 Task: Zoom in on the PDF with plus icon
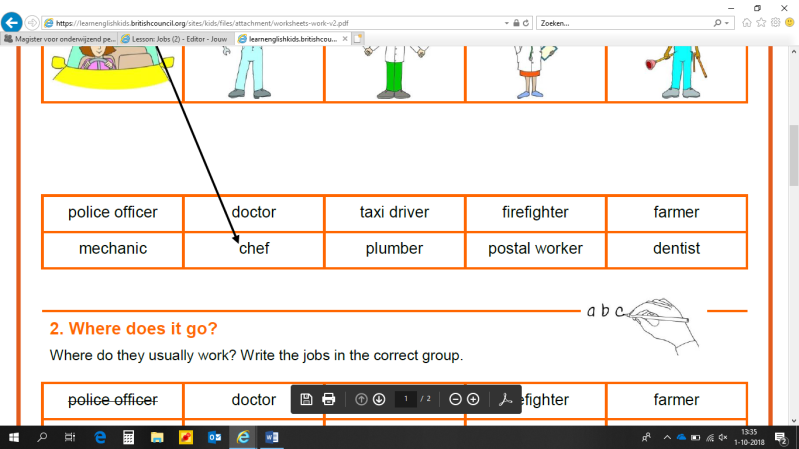pos(473,399)
